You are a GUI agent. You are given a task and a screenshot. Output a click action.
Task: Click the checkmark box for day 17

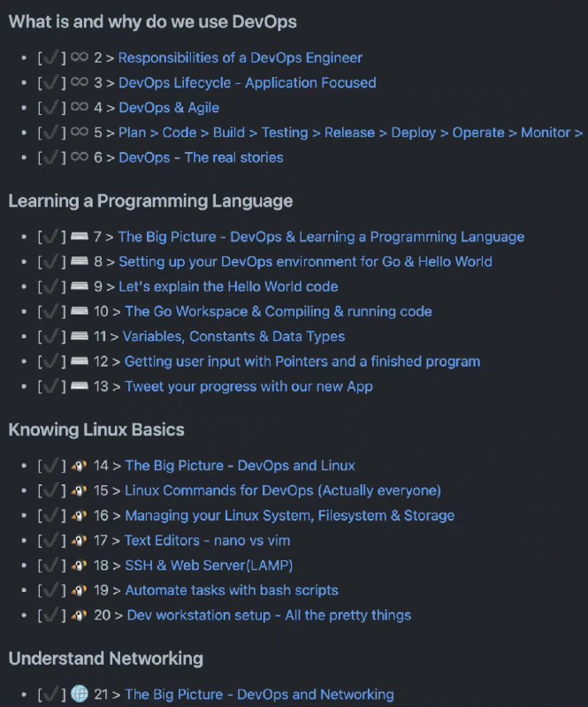[51, 541]
